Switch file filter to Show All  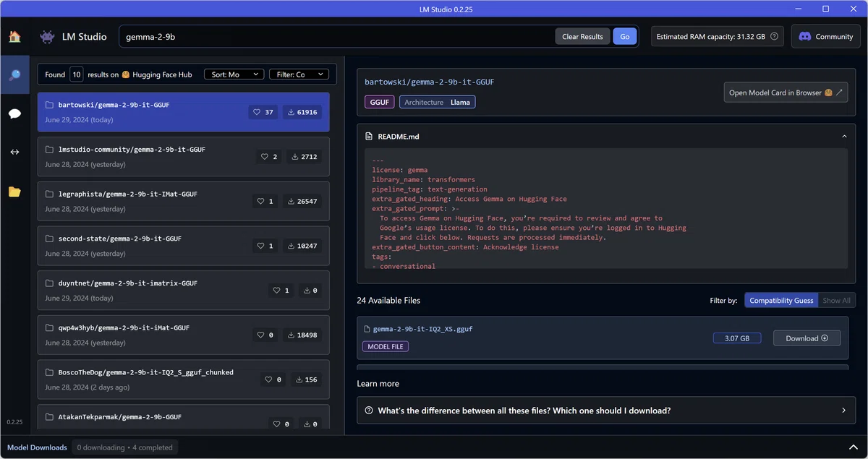[x=836, y=300]
